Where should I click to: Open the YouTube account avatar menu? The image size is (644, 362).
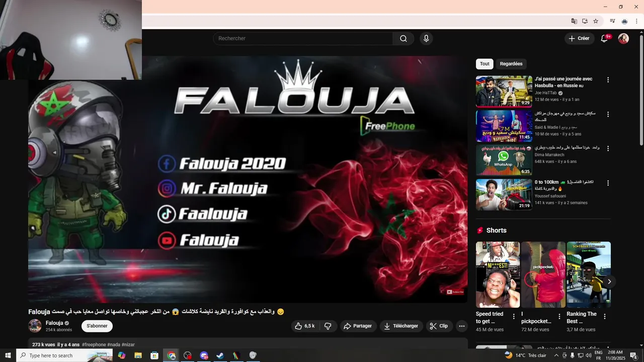(623, 39)
